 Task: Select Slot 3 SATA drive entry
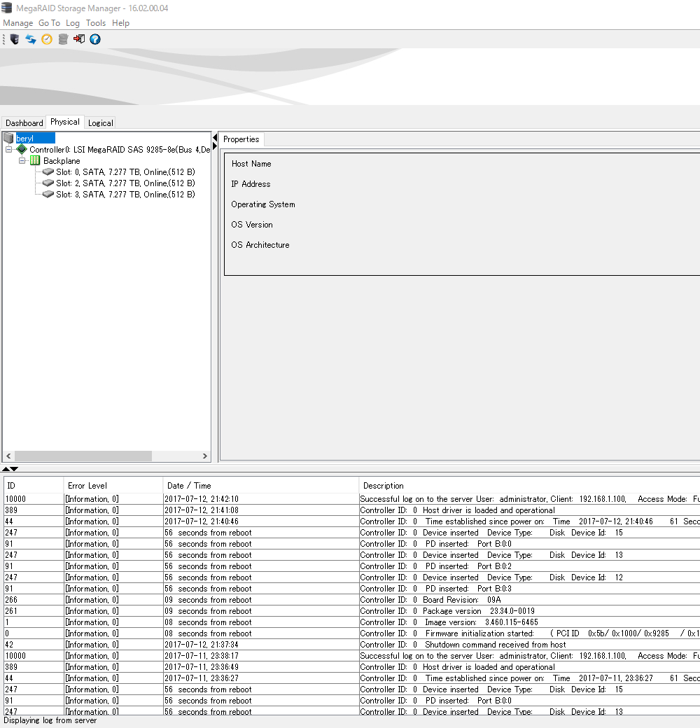[x=125, y=194]
